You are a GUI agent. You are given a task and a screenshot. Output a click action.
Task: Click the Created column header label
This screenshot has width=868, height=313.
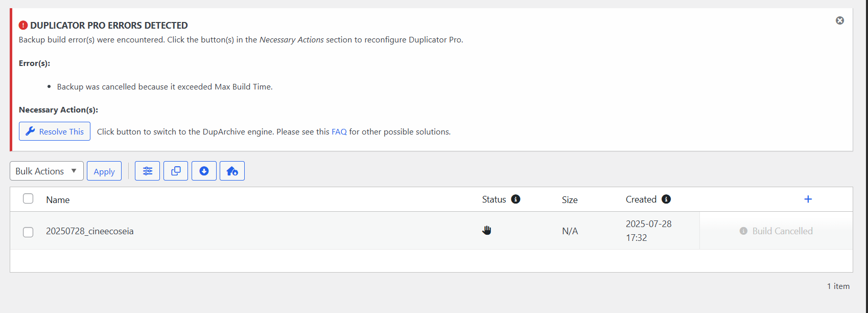pyautogui.click(x=641, y=199)
